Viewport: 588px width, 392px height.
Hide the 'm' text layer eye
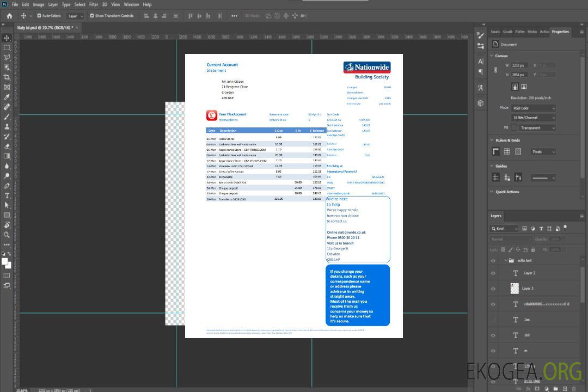pos(493,351)
